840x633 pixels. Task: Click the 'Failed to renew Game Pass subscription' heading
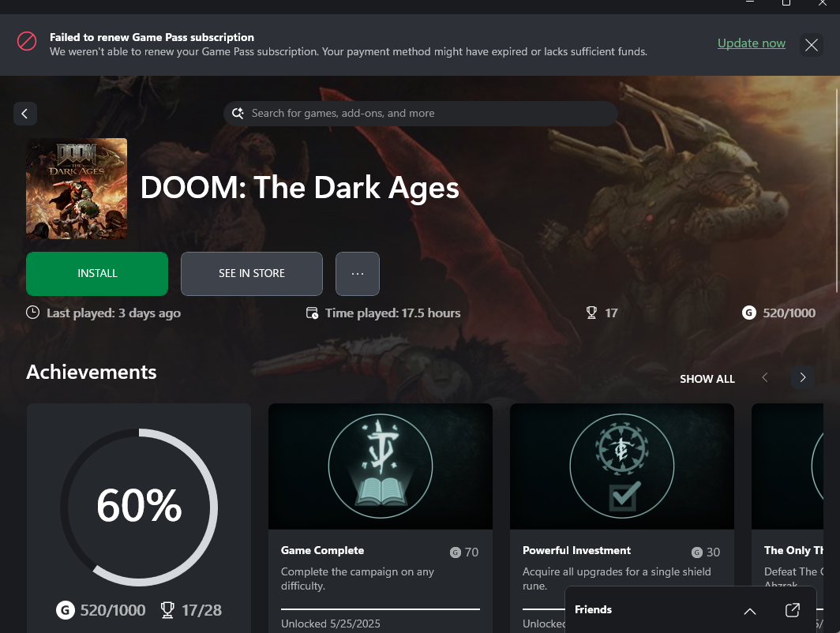(152, 37)
